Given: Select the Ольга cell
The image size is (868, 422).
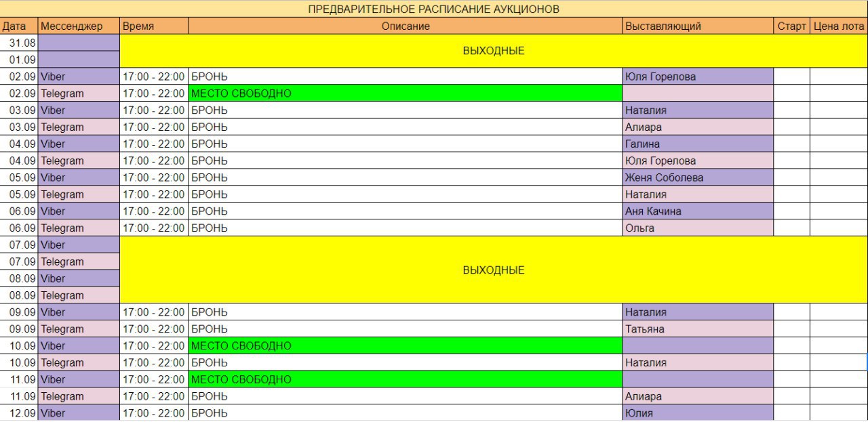Looking at the screenshot, I should pos(698,228).
